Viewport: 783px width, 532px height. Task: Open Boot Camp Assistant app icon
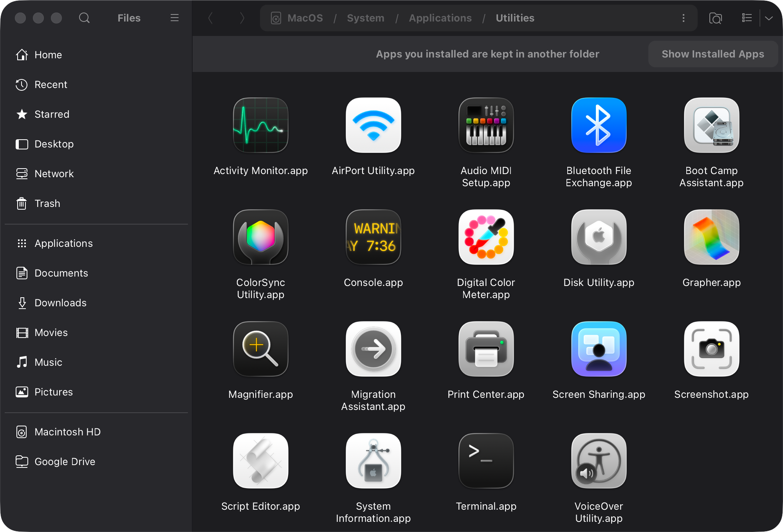pyautogui.click(x=711, y=125)
